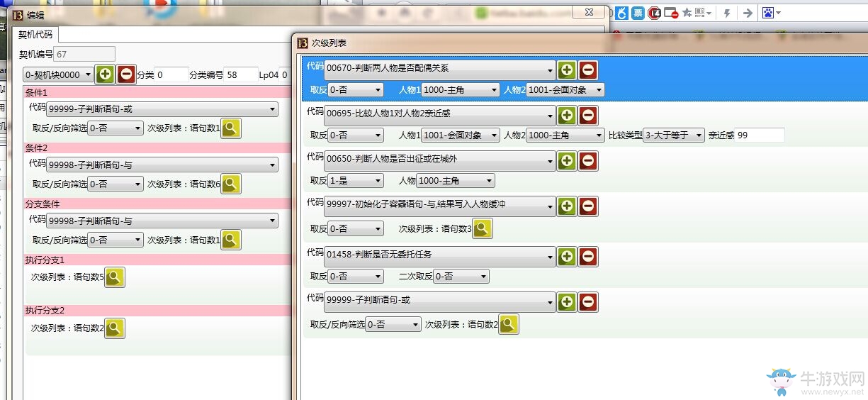Screen dimensions: 868x400
Task: Click red remove button beside 0-契机块0000
Action: pyautogui.click(x=126, y=74)
